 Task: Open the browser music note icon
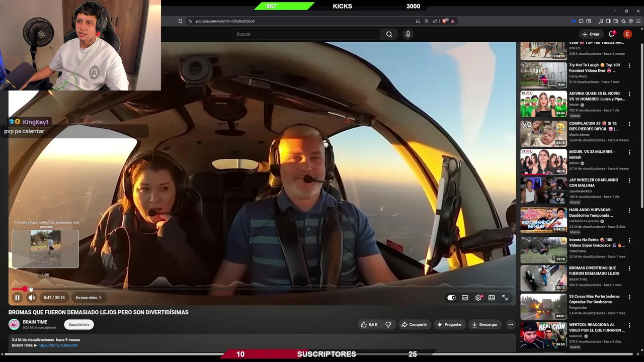(x=601, y=21)
